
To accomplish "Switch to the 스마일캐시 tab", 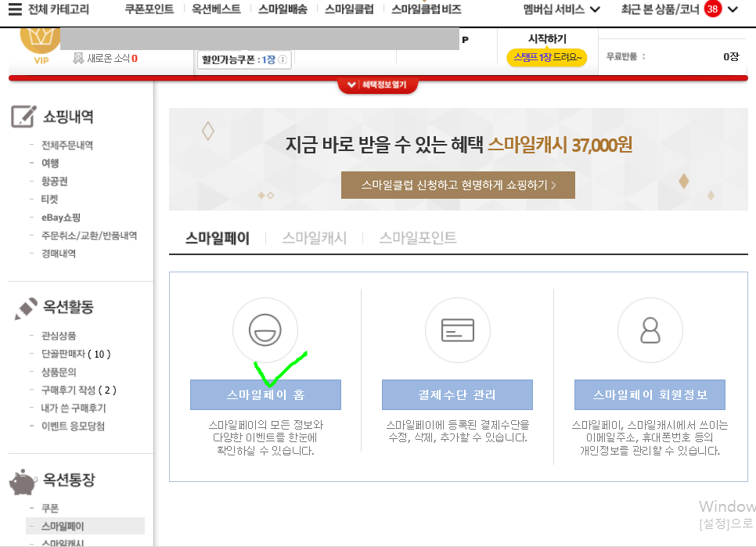I will pyautogui.click(x=315, y=238).
